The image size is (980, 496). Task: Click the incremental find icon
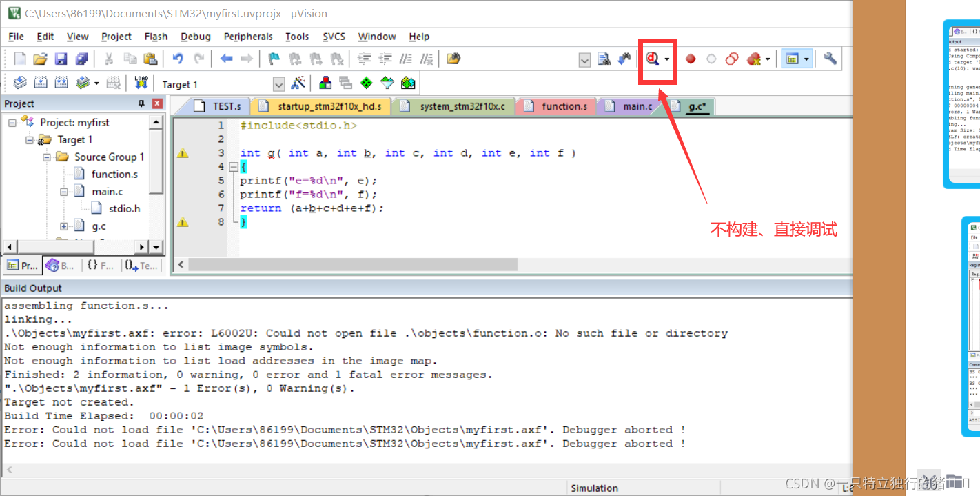624,59
